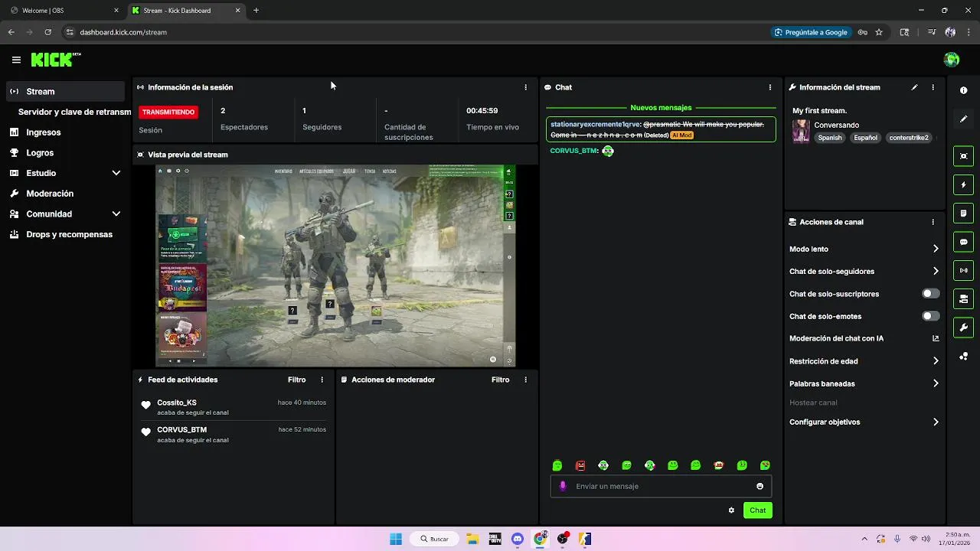Edit stream info with pencil icon

(914, 87)
